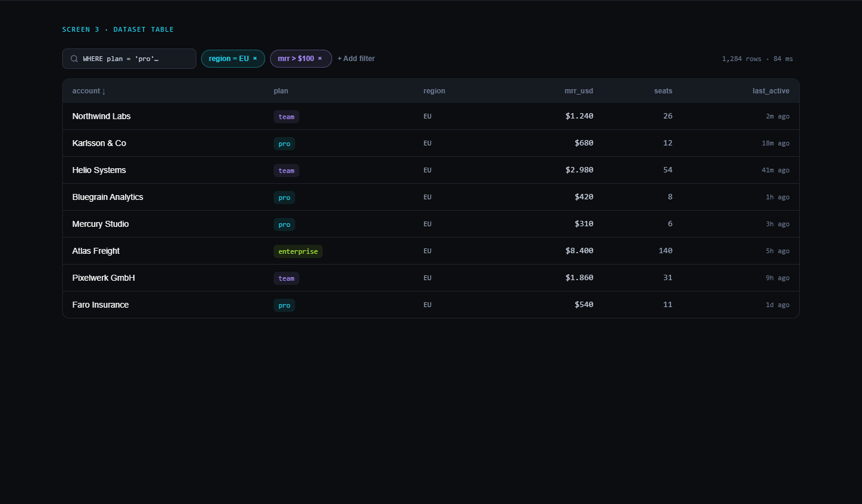Open the Pixelwerk GmbH account
The width and height of the screenshot is (862, 504).
104,278
